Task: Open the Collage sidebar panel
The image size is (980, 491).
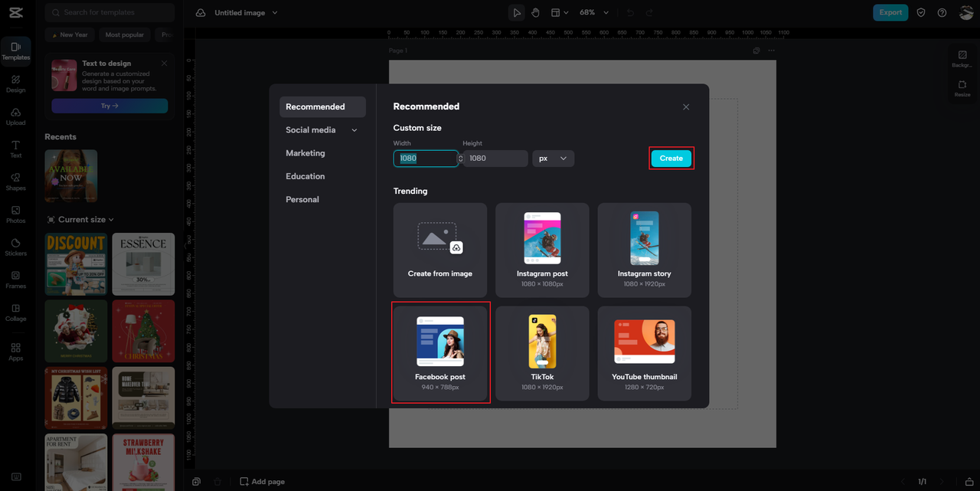Action: [16, 313]
